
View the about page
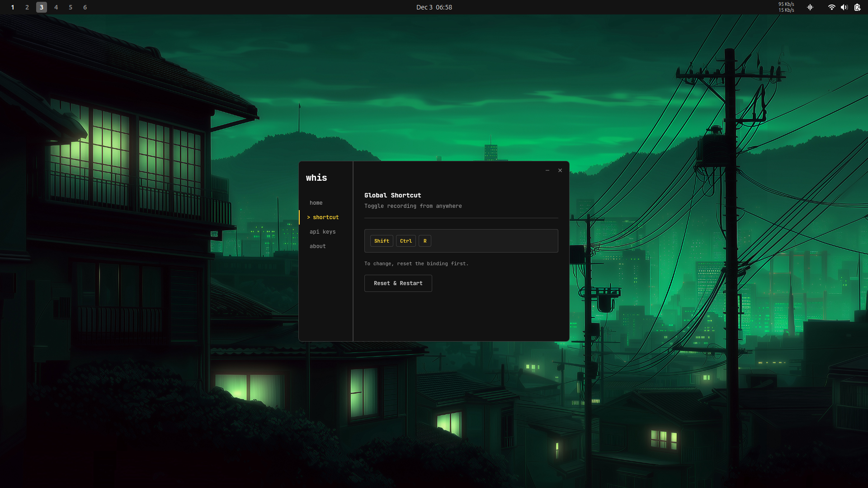click(318, 246)
